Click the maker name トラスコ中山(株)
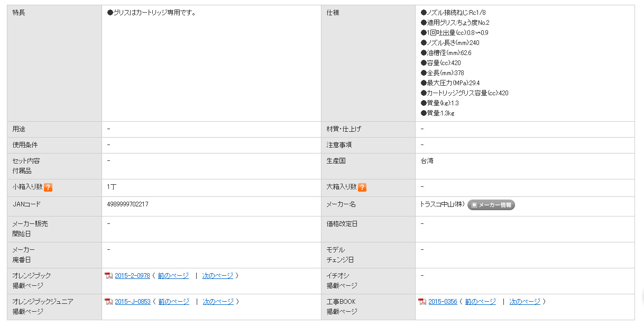The width and height of the screenshot is (644, 325). tap(443, 204)
